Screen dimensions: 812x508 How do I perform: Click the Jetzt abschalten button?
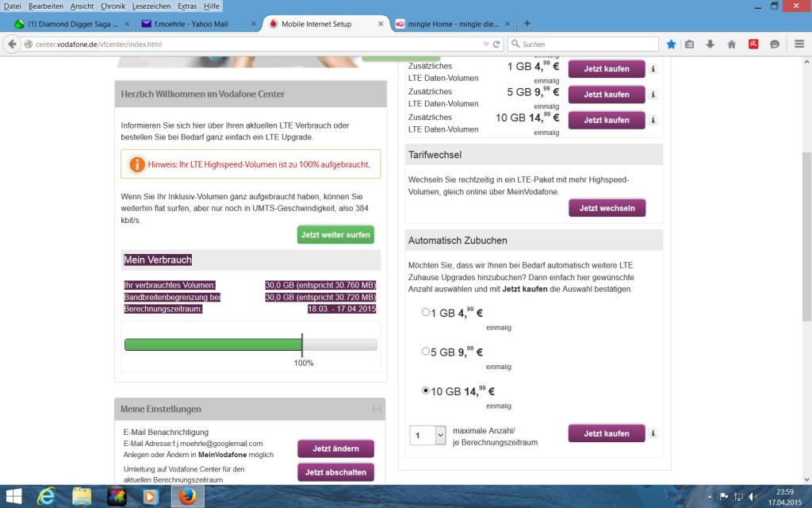click(x=335, y=472)
